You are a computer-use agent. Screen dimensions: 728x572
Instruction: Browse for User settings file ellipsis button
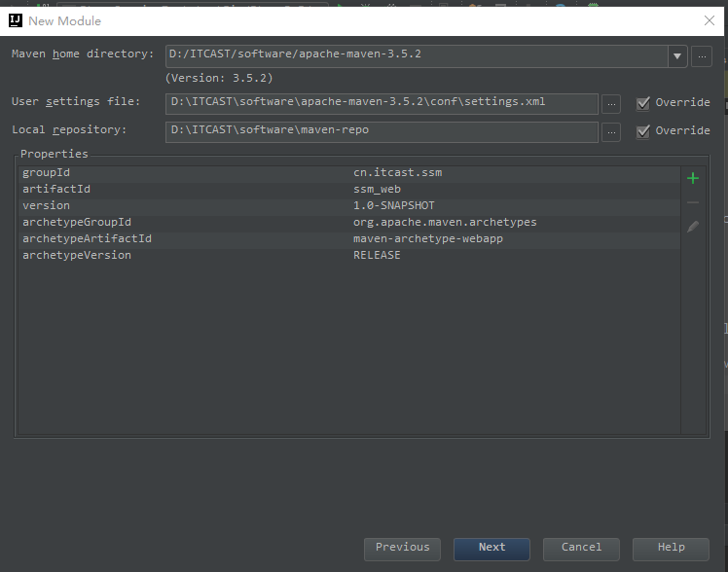(x=611, y=104)
